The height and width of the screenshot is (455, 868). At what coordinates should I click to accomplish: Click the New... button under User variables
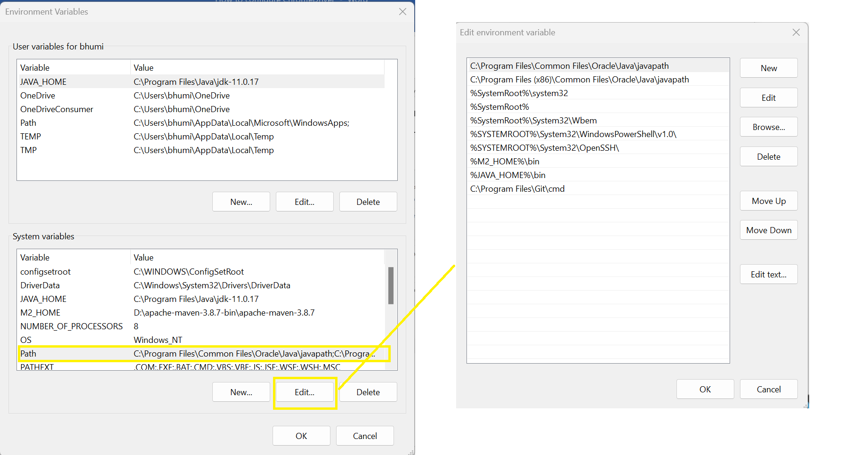click(241, 202)
